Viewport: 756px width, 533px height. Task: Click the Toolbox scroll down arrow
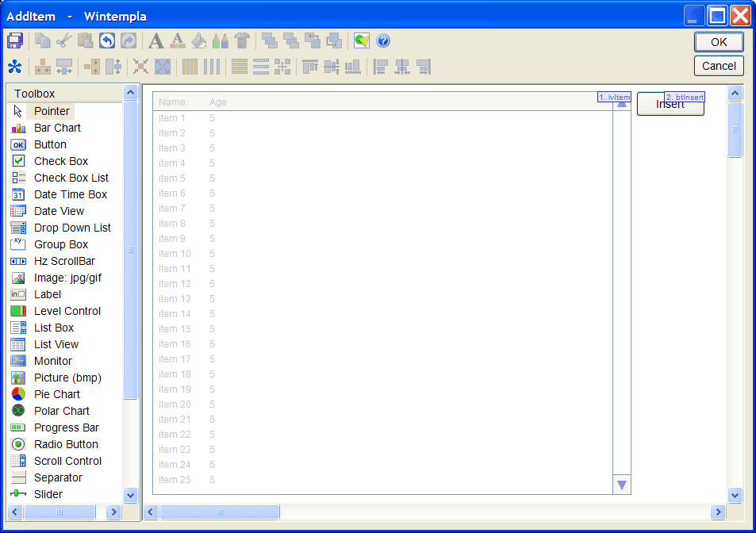[130, 495]
